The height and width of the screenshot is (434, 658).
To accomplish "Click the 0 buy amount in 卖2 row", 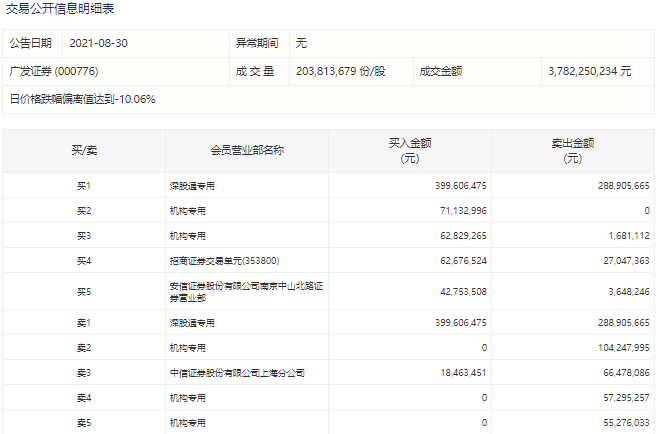I will point(484,348).
